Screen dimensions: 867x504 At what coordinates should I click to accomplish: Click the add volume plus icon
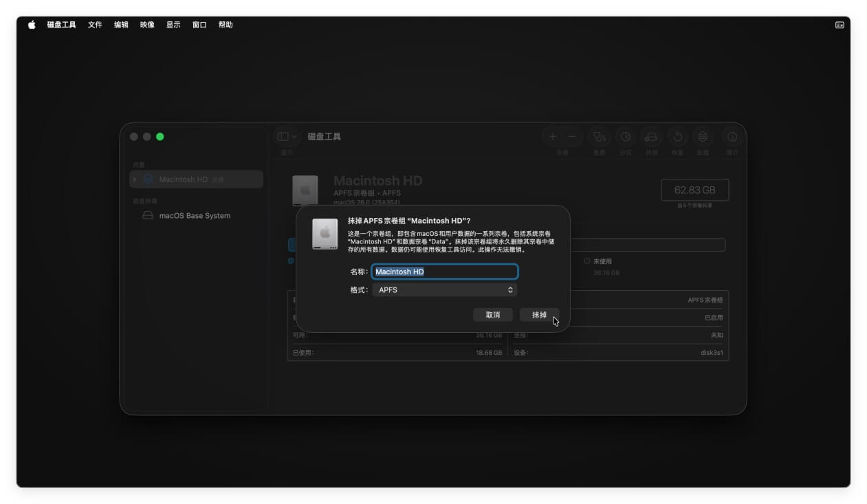click(552, 136)
